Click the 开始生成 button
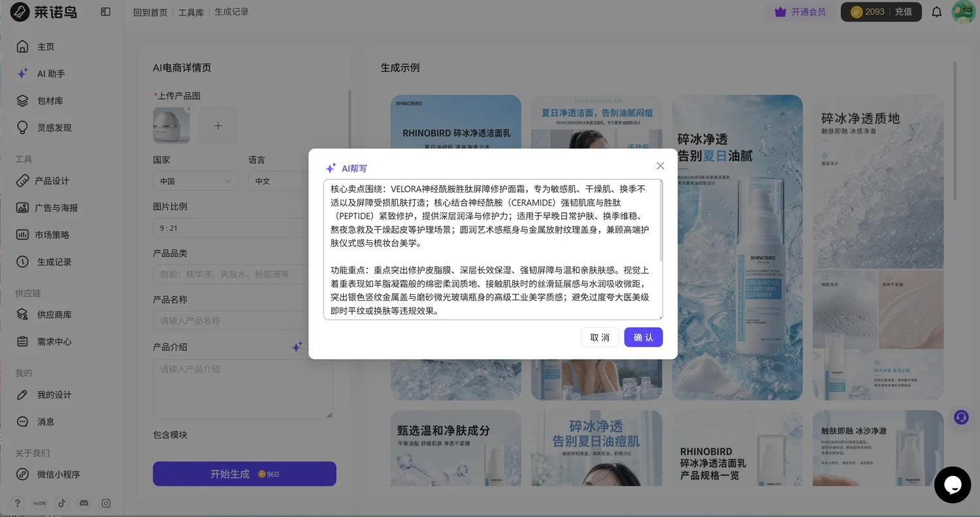Screen dimensions: 980x517 click(x=244, y=474)
